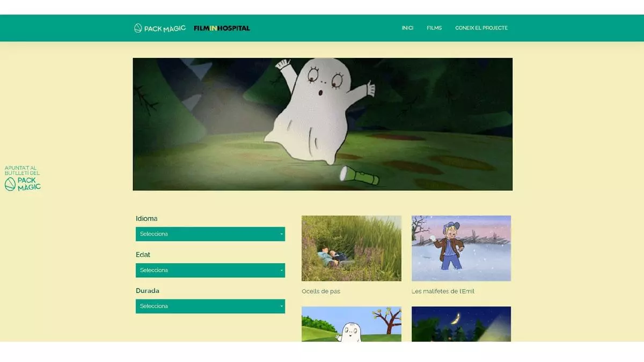Open the ghost on meadow film thumbnail
Image resolution: width=644 pixels, height=362 pixels.
click(351, 324)
